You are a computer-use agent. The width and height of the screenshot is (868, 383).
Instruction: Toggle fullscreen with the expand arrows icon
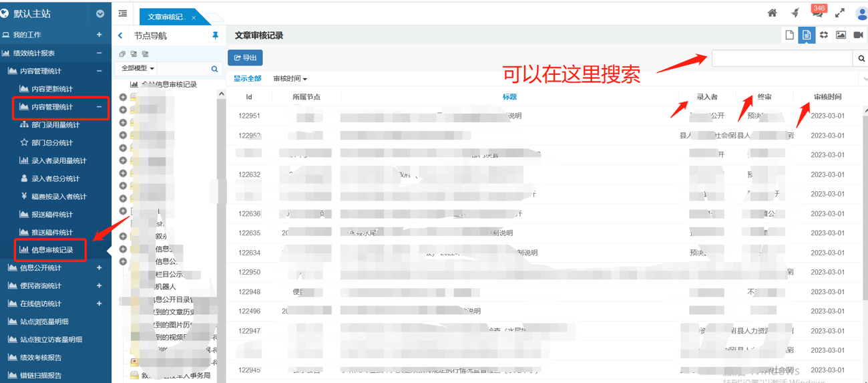(x=840, y=13)
